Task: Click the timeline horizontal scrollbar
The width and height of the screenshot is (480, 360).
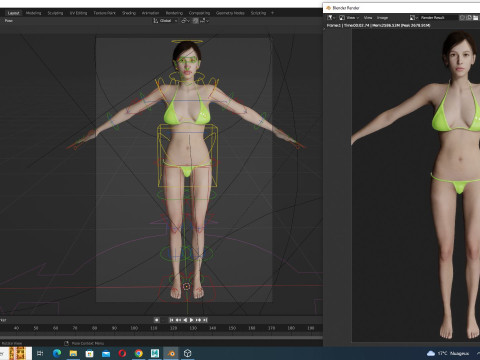Action: pyautogui.click(x=161, y=337)
